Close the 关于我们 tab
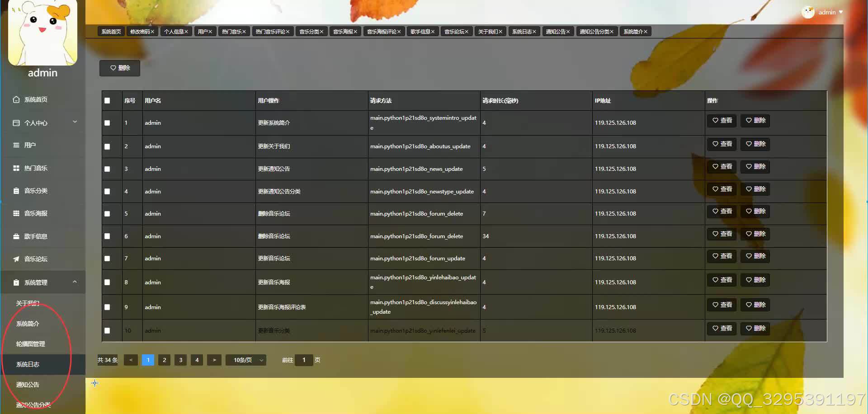The width and height of the screenshot is (868, 414). point(500,32)
